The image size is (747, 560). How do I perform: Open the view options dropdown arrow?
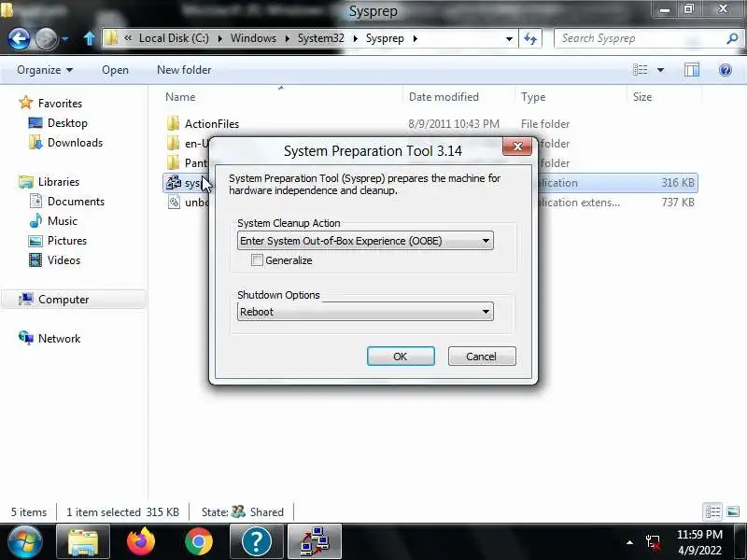coord(660,70)
